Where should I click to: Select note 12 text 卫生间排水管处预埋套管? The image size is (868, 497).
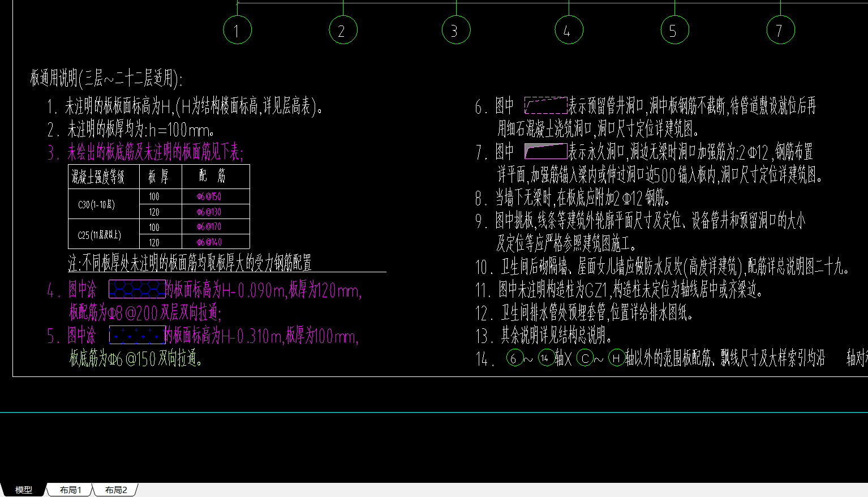(x=598, y=312)
